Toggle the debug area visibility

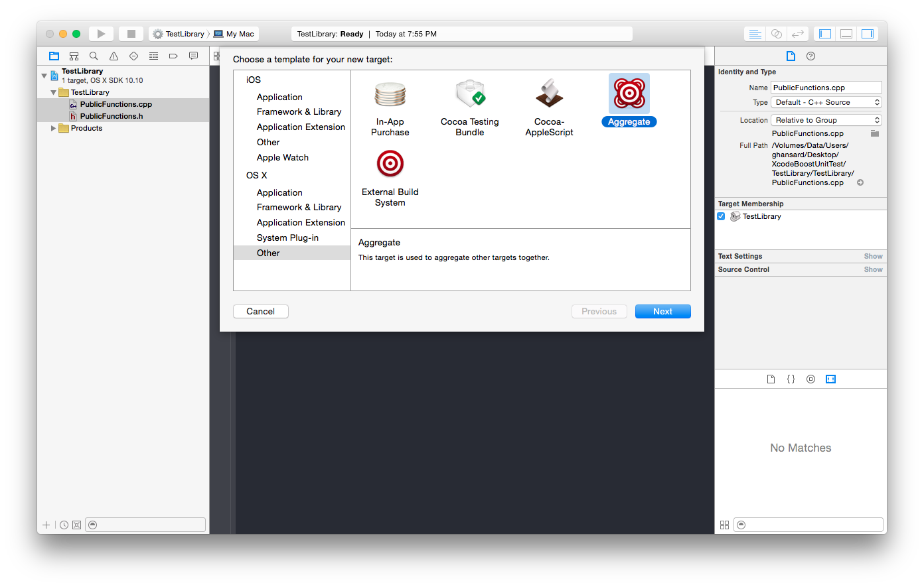(x=846, y=34)
